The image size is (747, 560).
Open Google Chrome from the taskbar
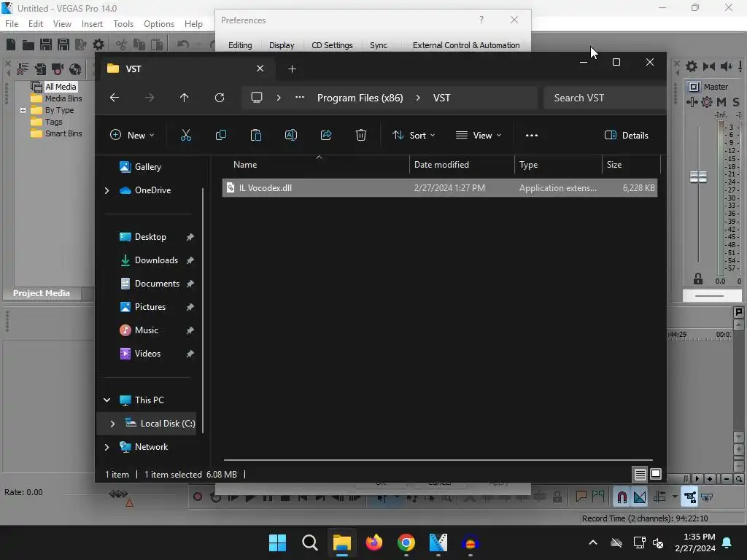coord(406,542)
